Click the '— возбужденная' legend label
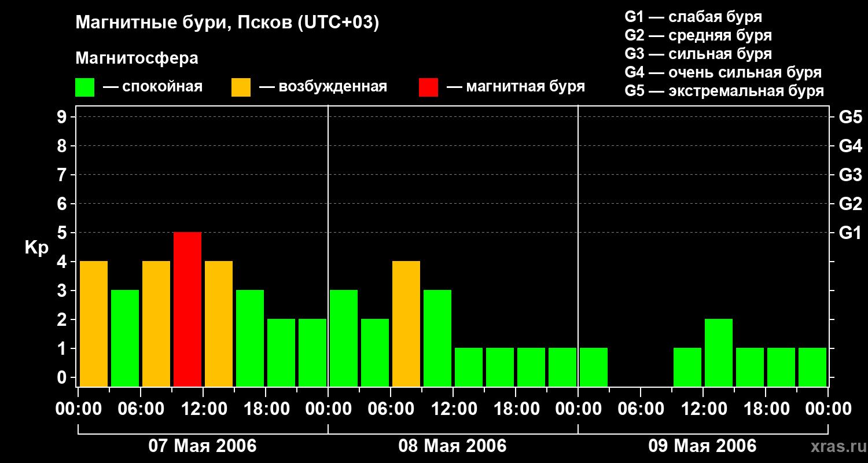 tap(323, 87)
